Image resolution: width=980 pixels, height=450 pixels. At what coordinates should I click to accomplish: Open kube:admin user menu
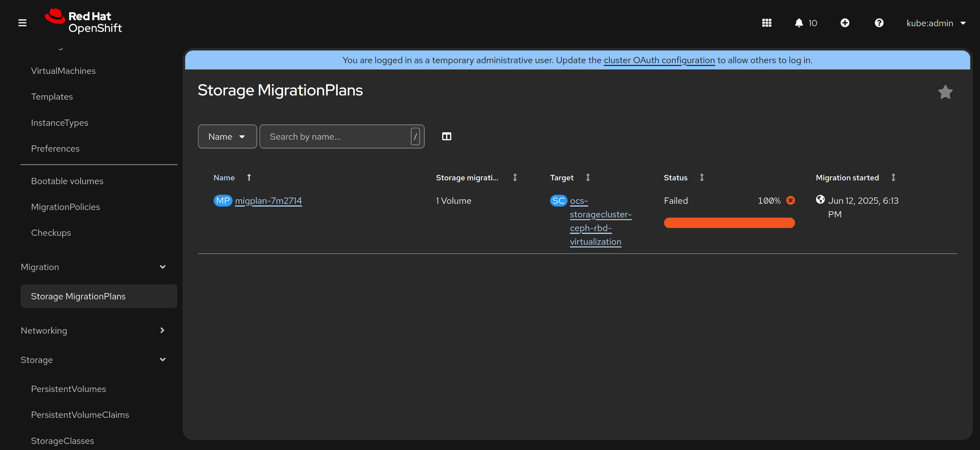pos(936,23)
